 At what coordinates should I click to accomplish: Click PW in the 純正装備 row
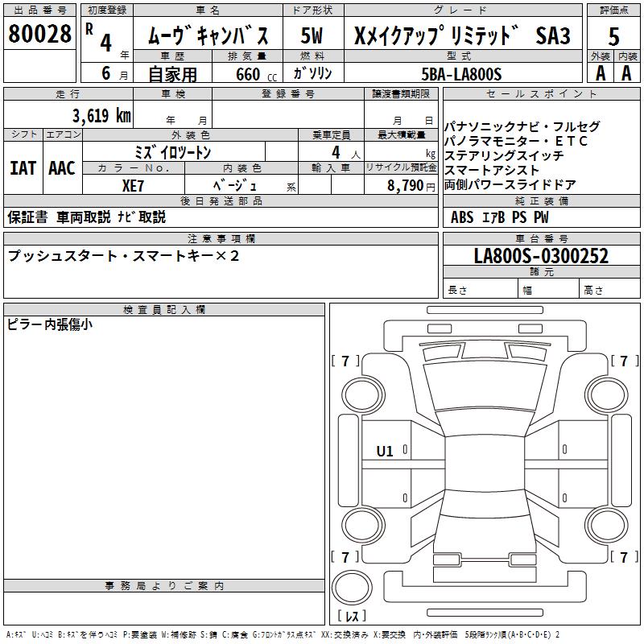pos(541,217)
